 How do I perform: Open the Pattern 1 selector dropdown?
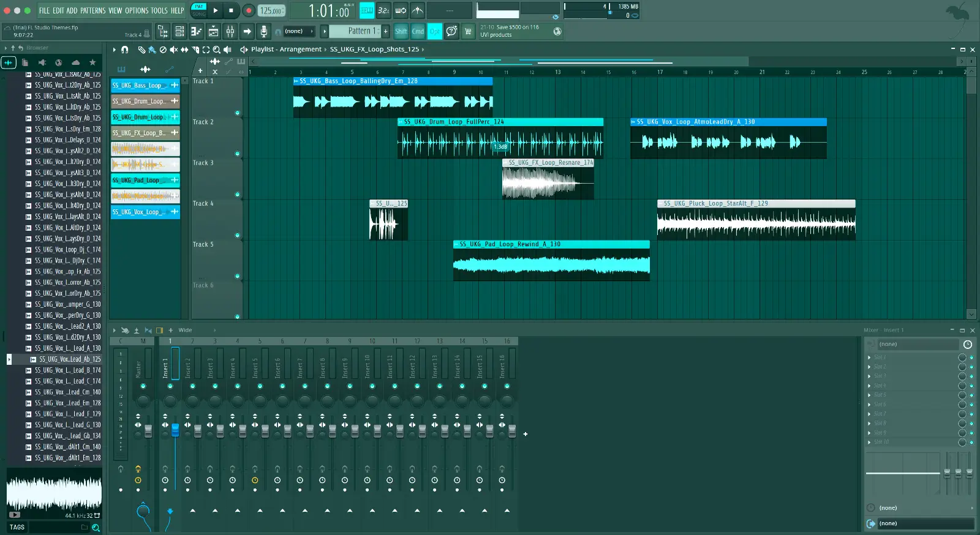[x=355, y=31]
